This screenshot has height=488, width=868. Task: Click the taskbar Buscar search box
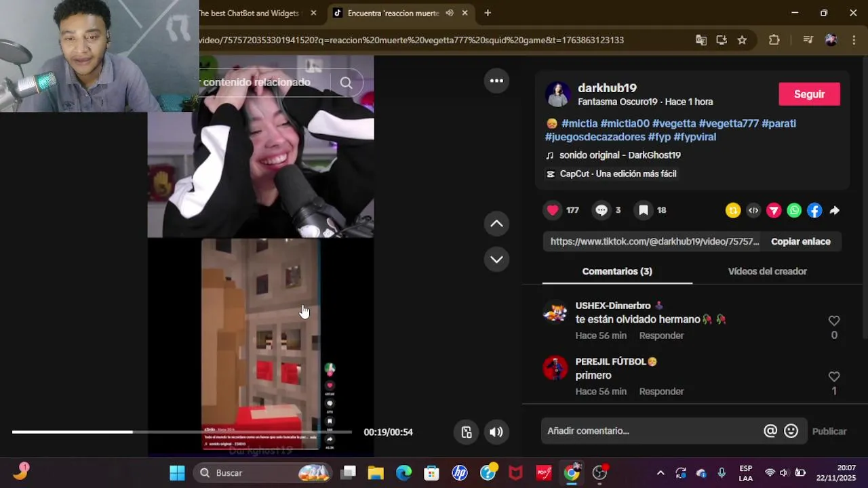[x=262, y=472]
